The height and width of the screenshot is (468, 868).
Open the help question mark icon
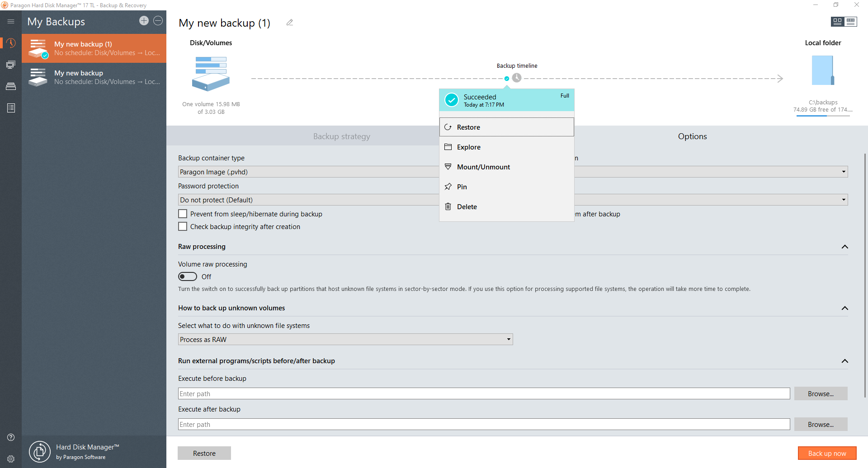coord(11,437)
